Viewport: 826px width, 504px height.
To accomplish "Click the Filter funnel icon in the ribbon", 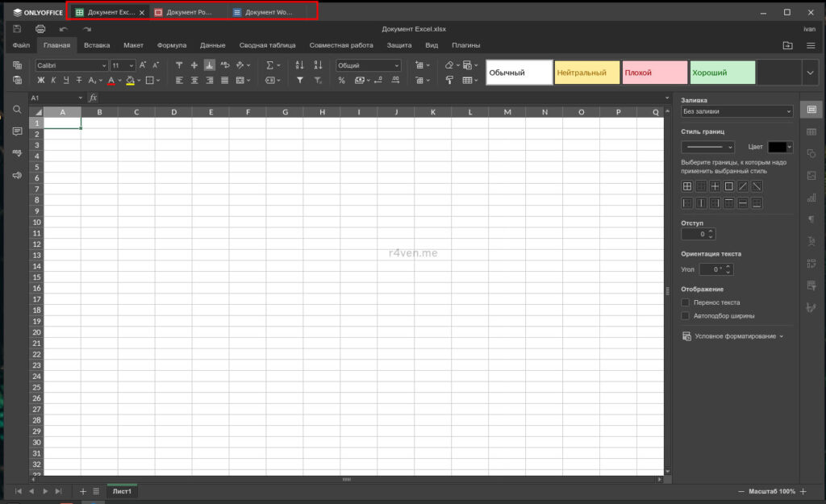I will [x=299, y=80].
